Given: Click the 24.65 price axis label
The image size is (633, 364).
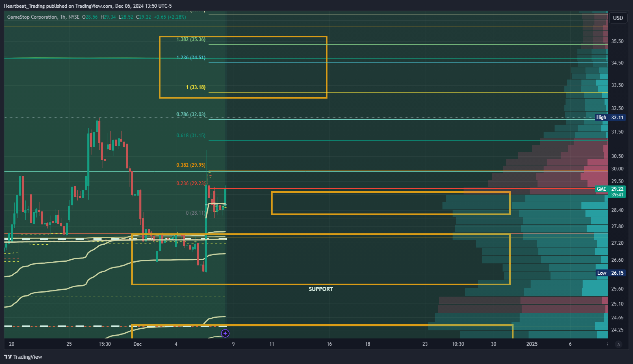Looking at the screenshot, I should (x=618, y=318).
